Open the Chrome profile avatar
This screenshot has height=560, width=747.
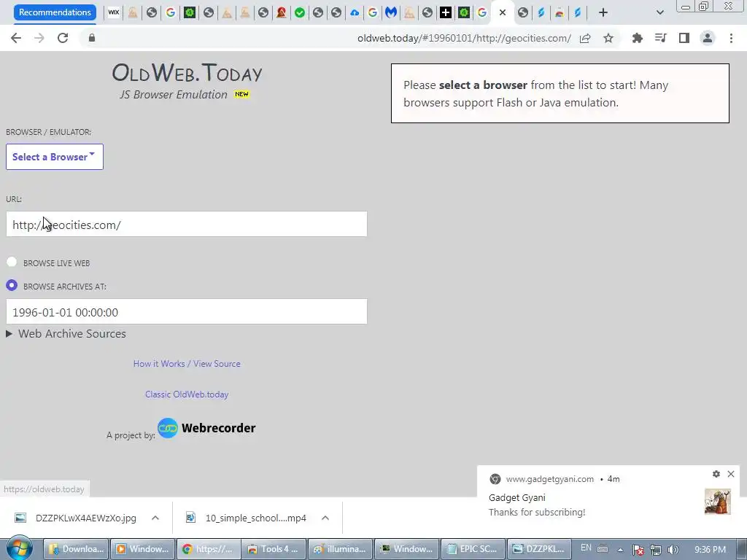pos(708,38)
